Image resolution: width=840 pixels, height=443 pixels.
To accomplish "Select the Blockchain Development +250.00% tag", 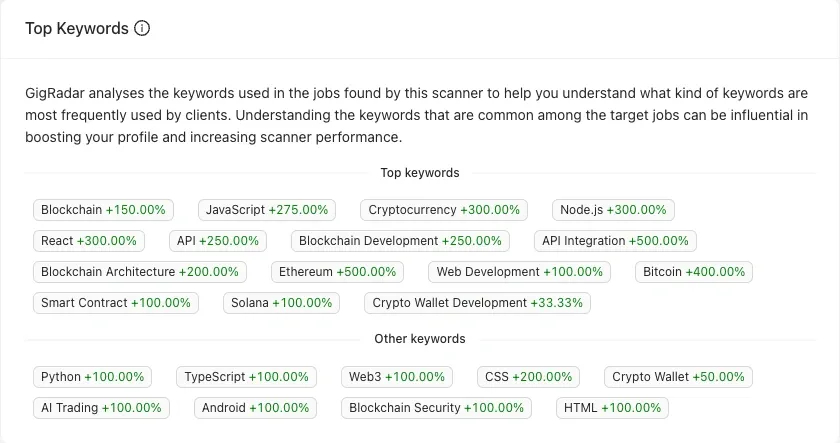I will (x=400, y=241).
